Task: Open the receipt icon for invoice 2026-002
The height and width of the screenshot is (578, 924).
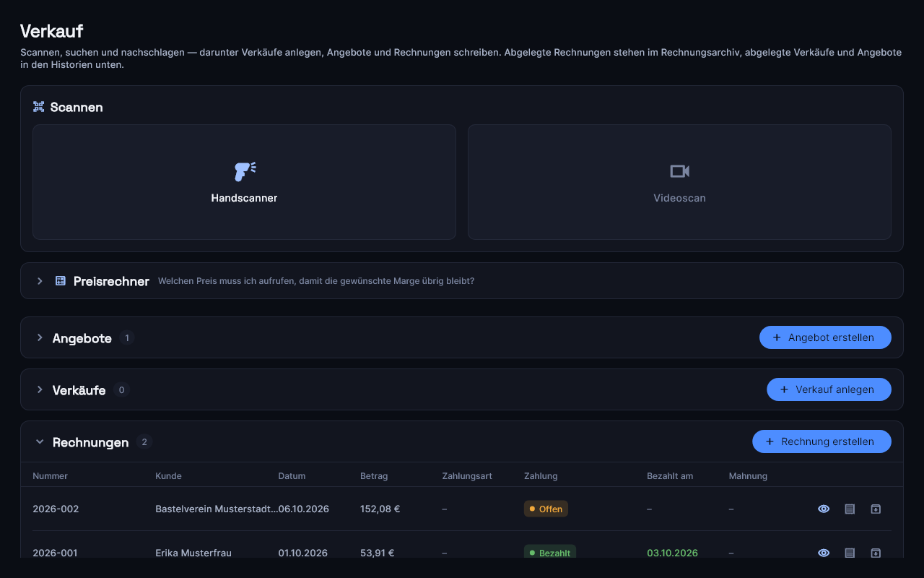Action: (x=850, y=509)
